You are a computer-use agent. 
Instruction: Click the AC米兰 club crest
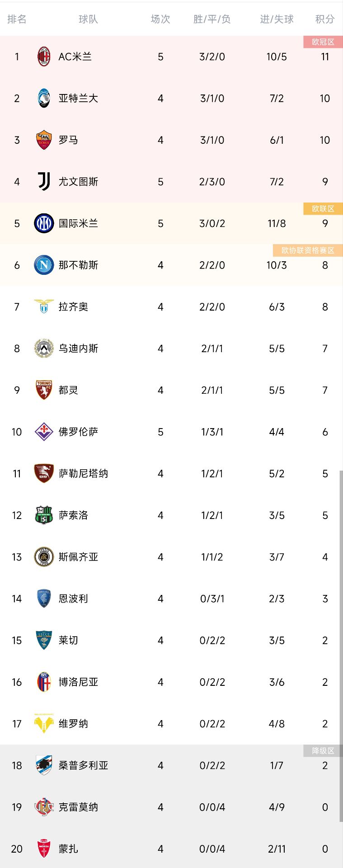coord(44,57)
